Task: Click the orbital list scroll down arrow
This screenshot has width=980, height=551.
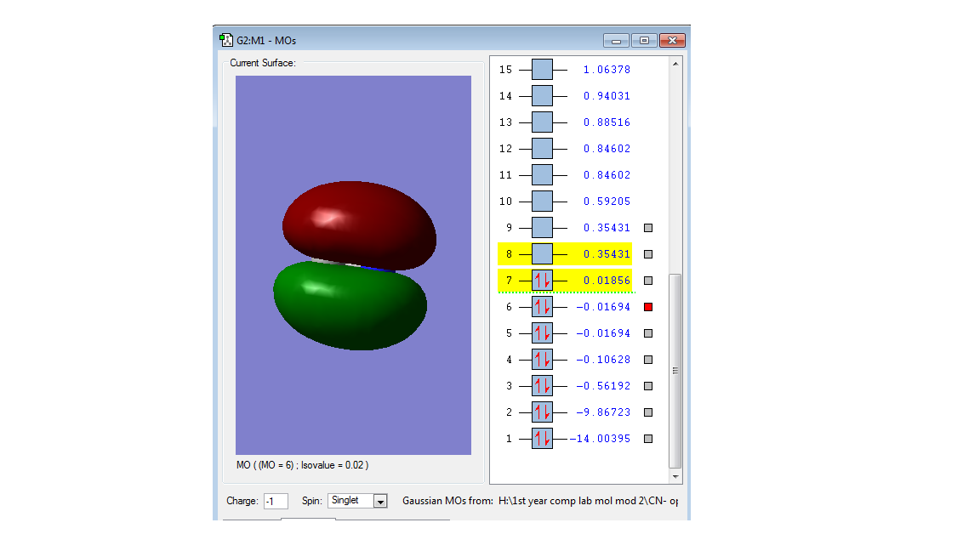Action: 675,477
